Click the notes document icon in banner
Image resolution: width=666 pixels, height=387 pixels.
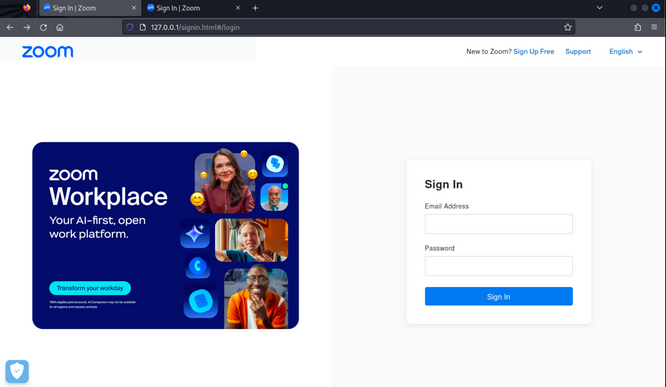click(200, 301)
